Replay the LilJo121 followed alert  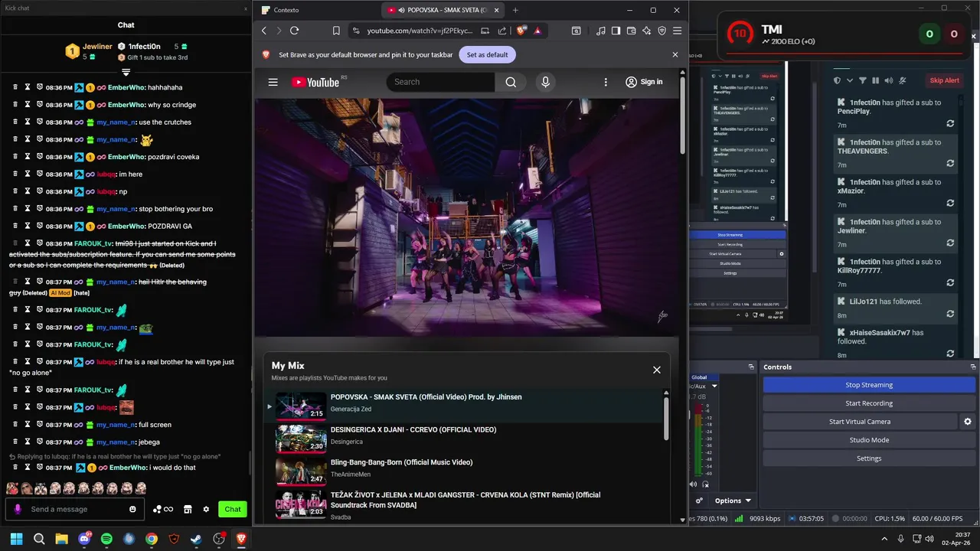point(950,314)
